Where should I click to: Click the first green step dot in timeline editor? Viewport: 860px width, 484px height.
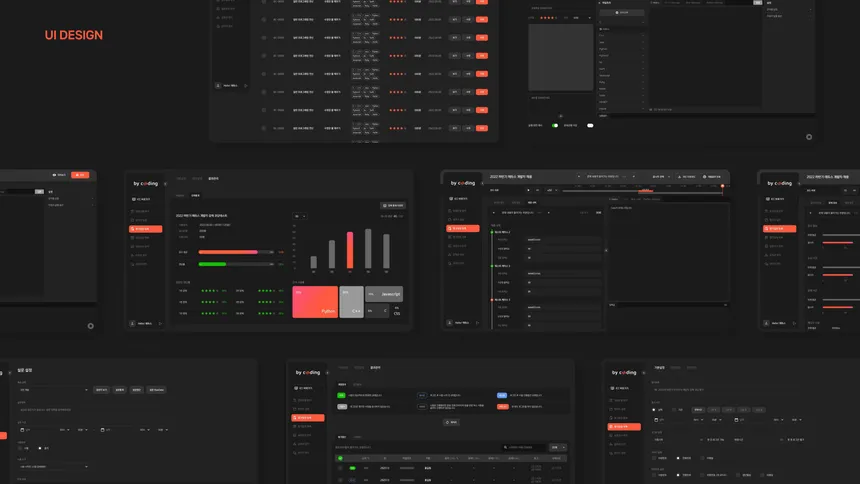[491, 232]
